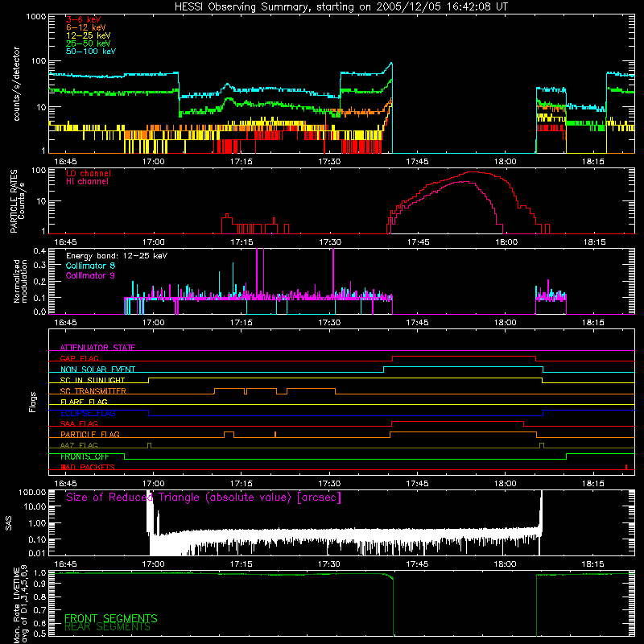Click the ATTENUATOR STATE flag label
Screen dimensions: 644x644
coord(97,348)
